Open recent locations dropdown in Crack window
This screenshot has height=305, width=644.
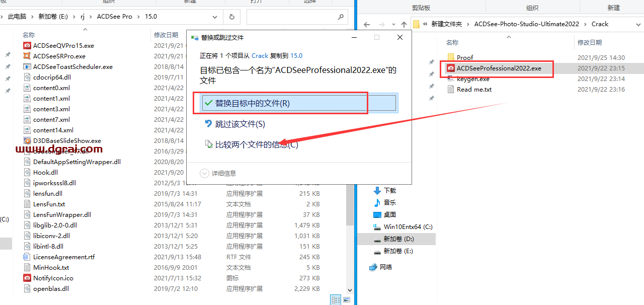[392, 24]
